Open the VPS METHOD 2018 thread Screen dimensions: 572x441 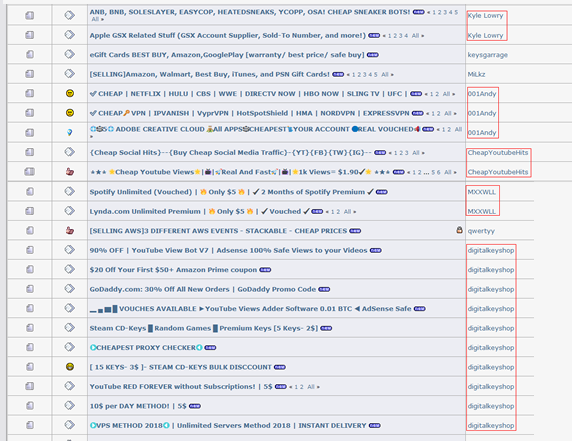pos(228,425)
